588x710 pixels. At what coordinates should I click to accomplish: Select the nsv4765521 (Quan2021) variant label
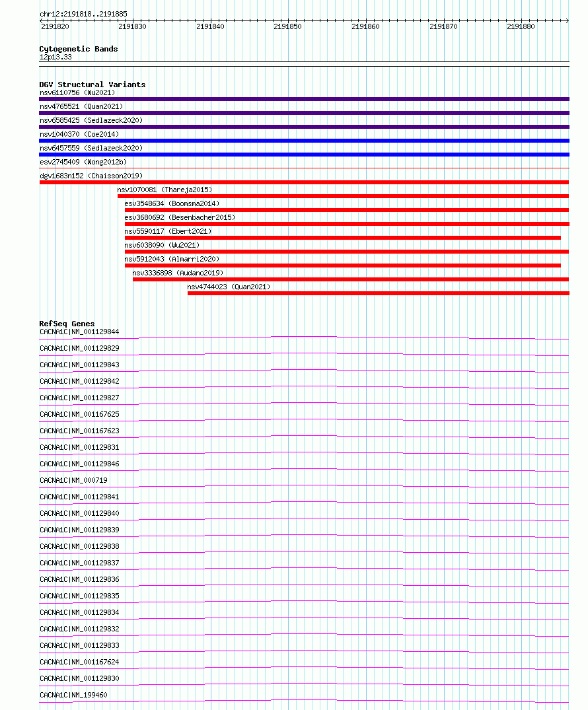[x=81, y=106]
